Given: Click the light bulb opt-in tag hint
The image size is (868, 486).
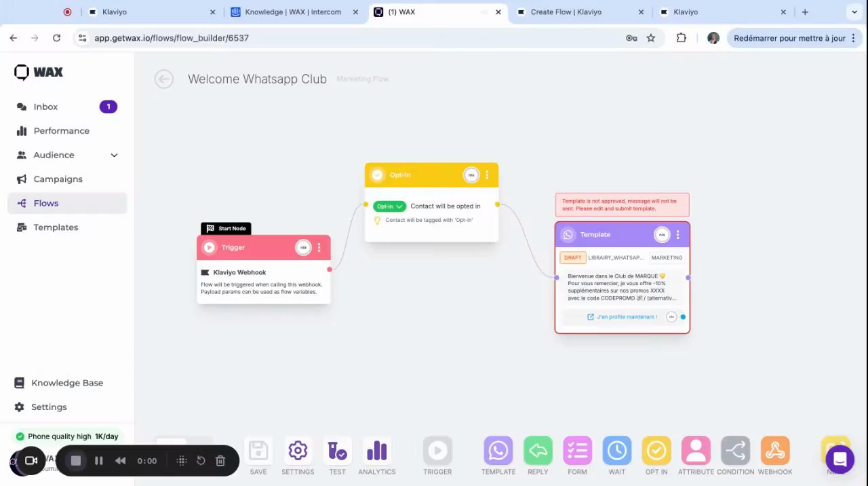Looking at the screenshot, I should tap(378, 221).
